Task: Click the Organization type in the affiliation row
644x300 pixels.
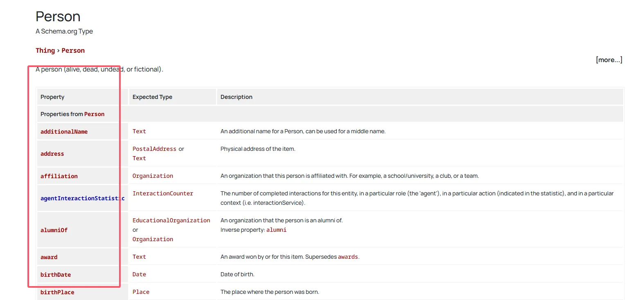Action: (153, 176)
